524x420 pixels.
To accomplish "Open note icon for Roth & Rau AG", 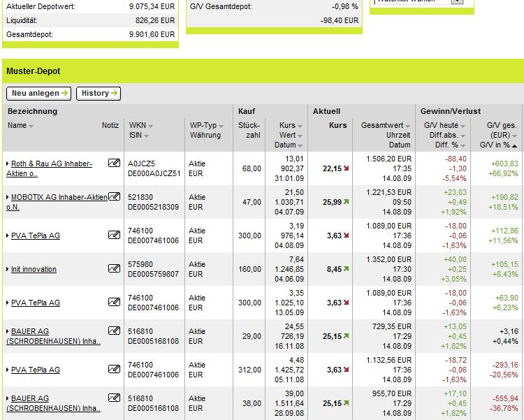I will coord(114,164).
